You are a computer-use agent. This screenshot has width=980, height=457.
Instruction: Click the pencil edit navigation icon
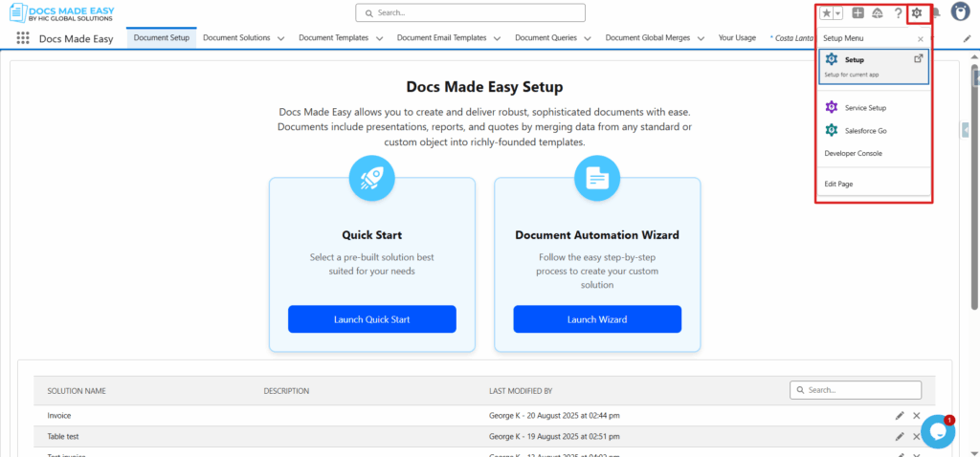pyautogui.click(x=967, y=38)
